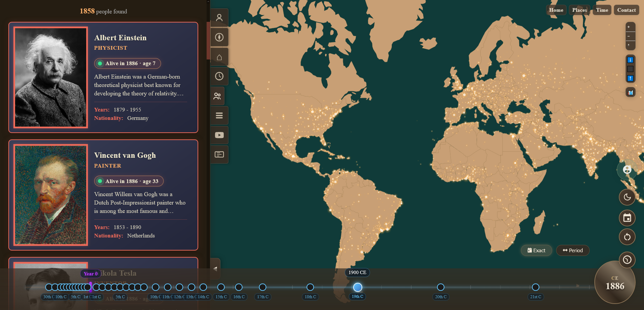Select the 17th century timeline marker
The height and width of the screenshot is (310, 644).
pyautogui.click(x=263, y=287)
